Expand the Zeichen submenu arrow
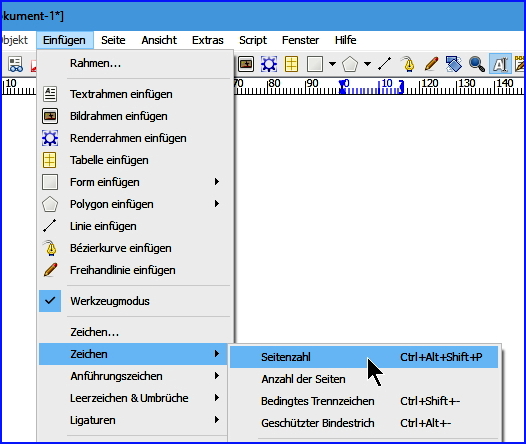Screen dimensions: 526x444 [x=217, y=354]
